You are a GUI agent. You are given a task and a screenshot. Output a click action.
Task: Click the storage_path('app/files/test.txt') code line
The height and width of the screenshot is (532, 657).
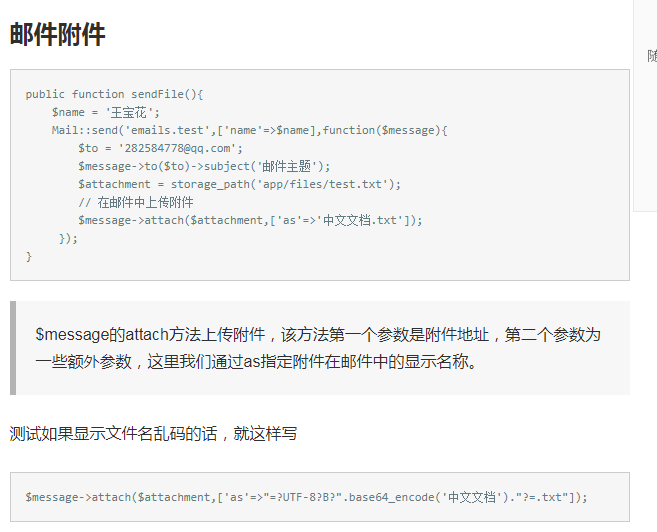(x=239, y=184)
